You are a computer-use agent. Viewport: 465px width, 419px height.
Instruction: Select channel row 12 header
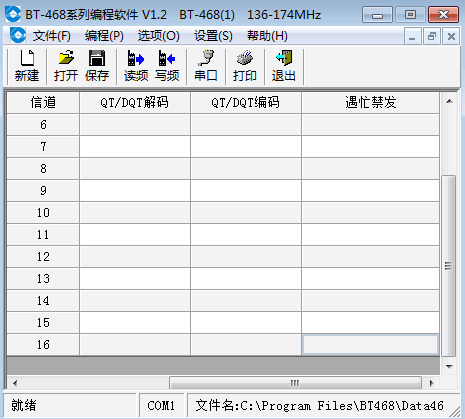coord(43,257)
